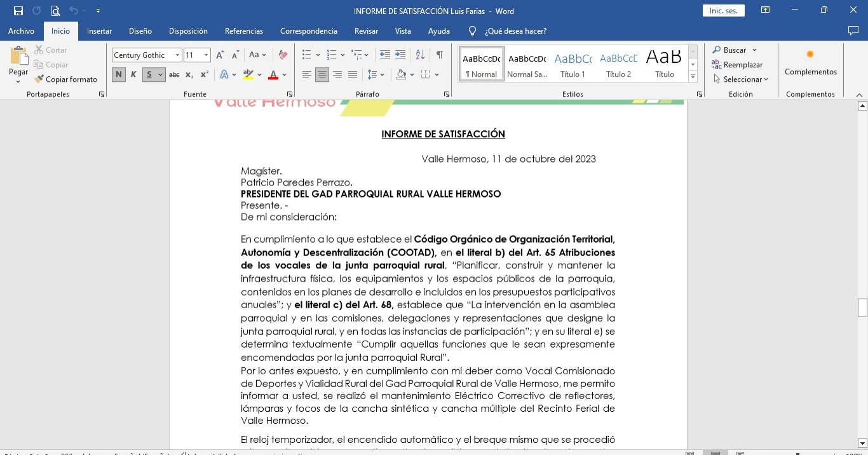Toggle Italic (K) formatting
868x455 pixels.
(x=133, y=75)
